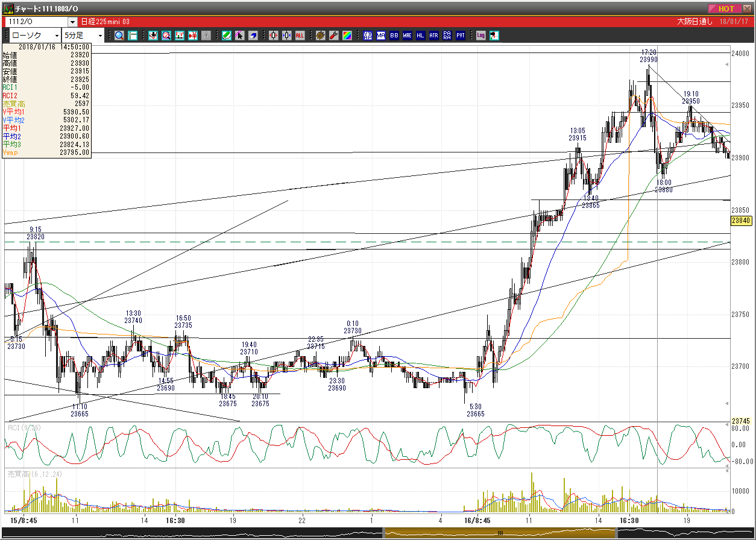
Task: Click the magnifier zoom icon
Action: click(x=119, y=35)
